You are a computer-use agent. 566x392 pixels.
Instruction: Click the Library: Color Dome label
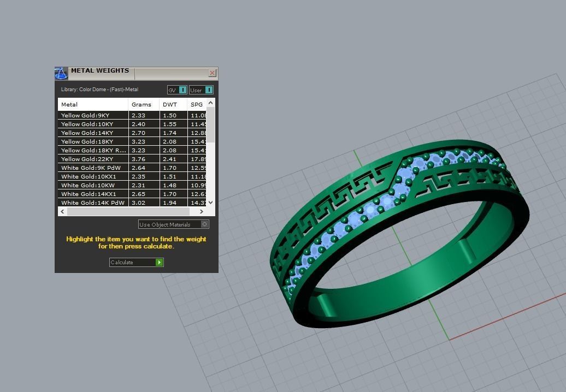tap(99, 90)
